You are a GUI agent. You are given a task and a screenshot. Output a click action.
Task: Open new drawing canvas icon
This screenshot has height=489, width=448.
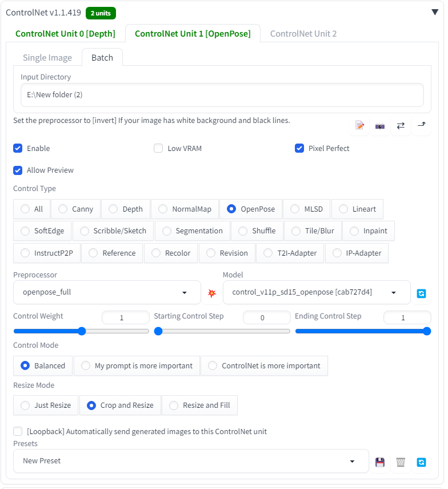359,125
